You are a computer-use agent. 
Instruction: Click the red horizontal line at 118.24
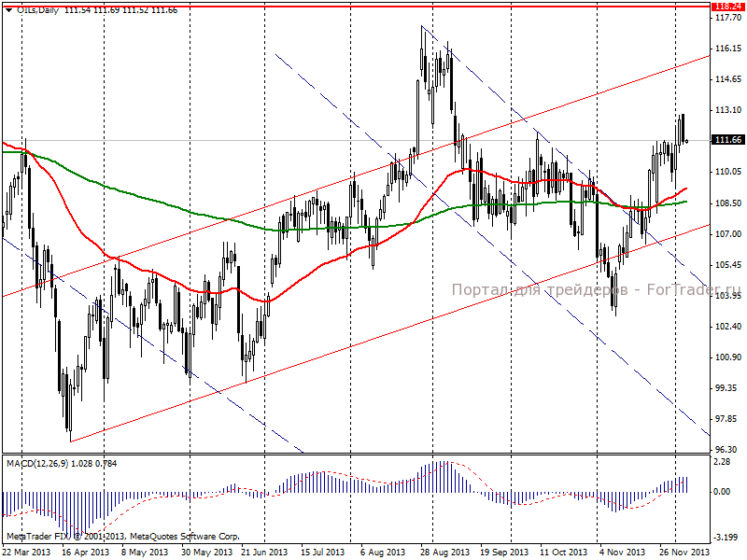[x=357, y=7]
